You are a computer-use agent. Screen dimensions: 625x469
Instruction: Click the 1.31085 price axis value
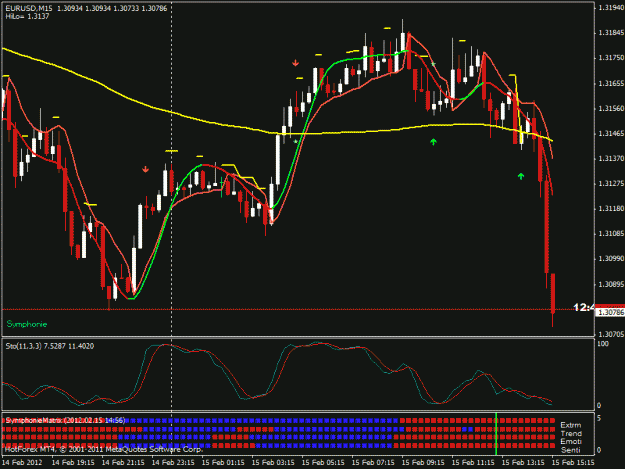611,234
